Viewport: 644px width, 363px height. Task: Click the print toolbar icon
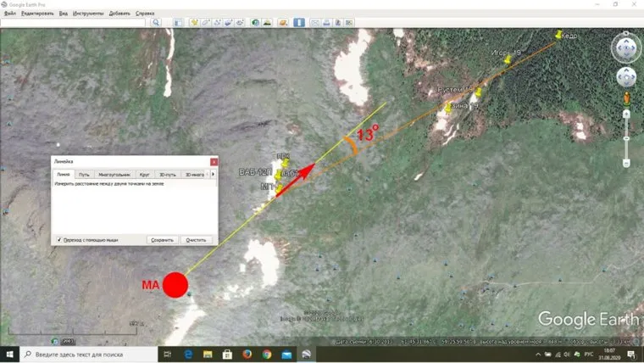tap(327, 22)
